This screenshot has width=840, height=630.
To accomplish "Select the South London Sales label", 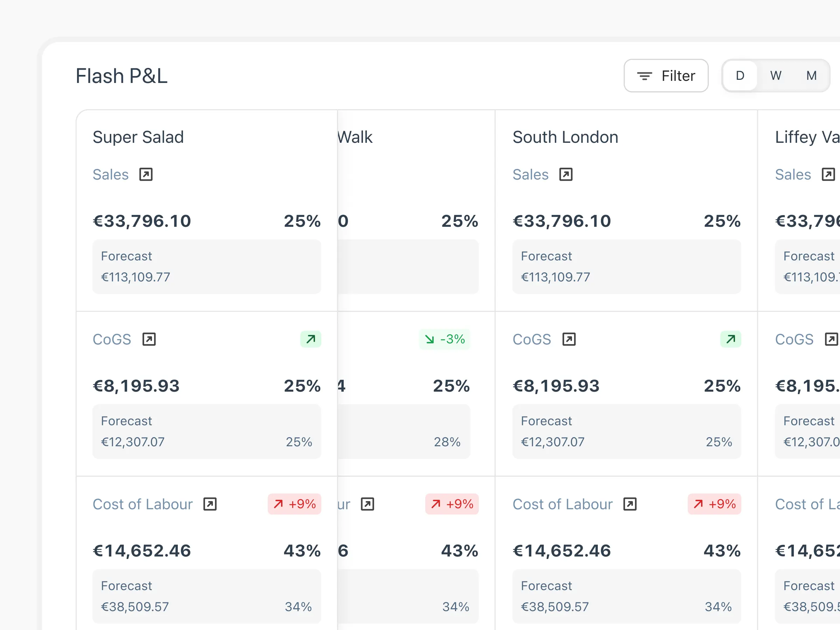I will pyautogui.click(x=531, y=174).
